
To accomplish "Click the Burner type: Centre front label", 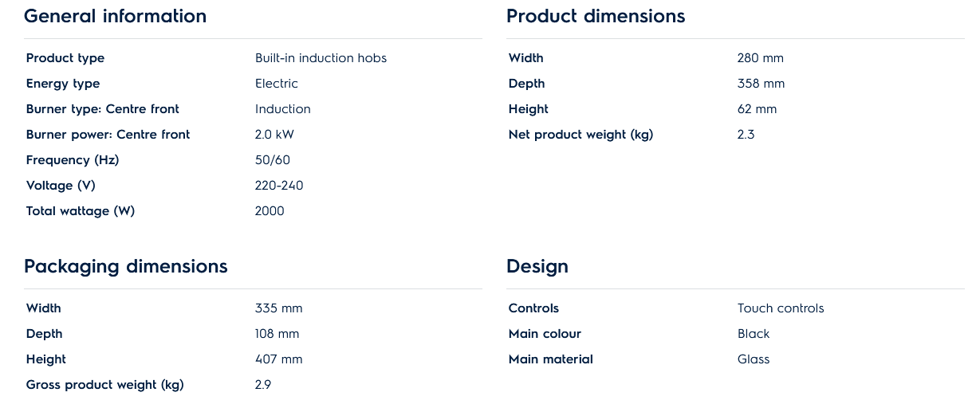I will (103, 109).
